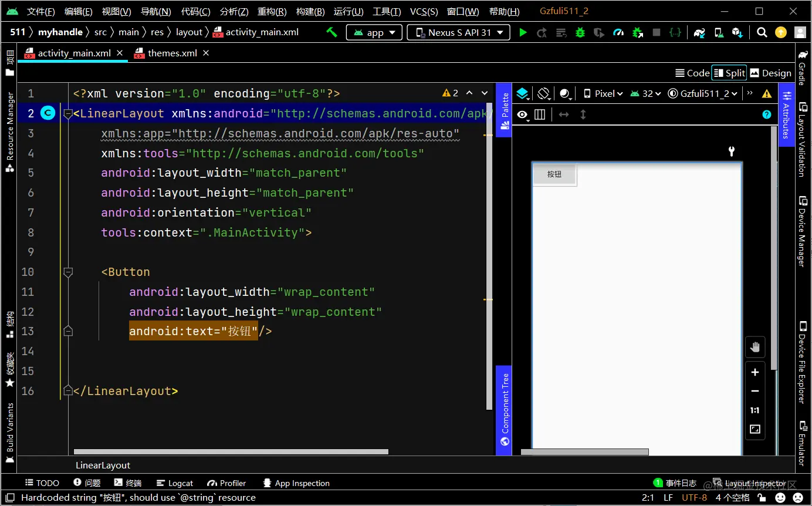Toggle read-only lock icon in status bar
Screen dimensions: 812x506
pyautogui.click(x=762, y=497)
